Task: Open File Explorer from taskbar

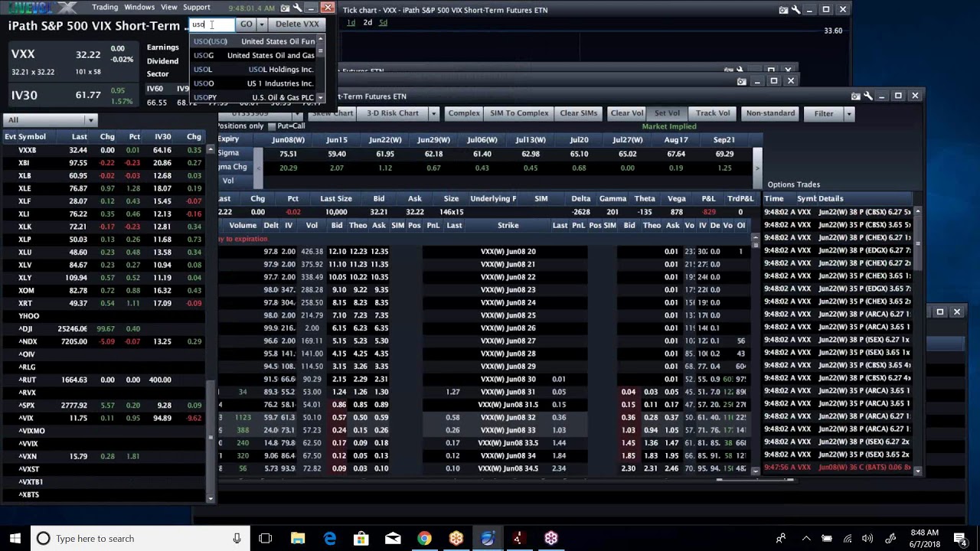Action: coord(297,538)
